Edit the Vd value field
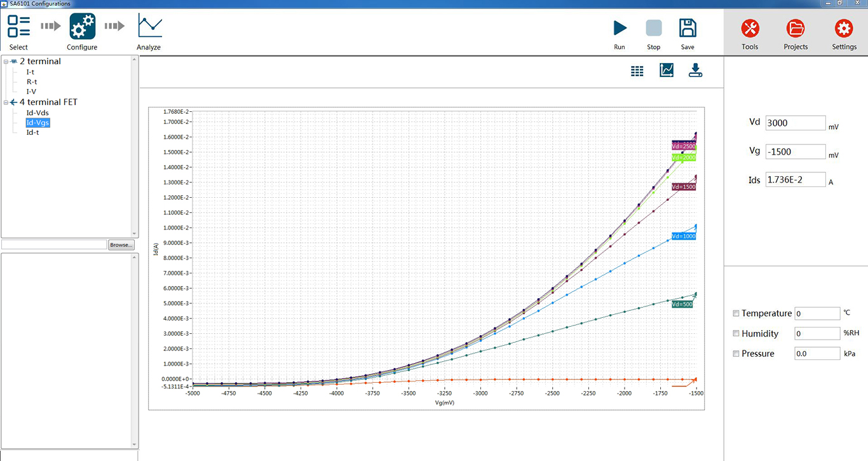The height and width of the screenshot is (461, 868). pyautogui.click(x=796, y=123)
